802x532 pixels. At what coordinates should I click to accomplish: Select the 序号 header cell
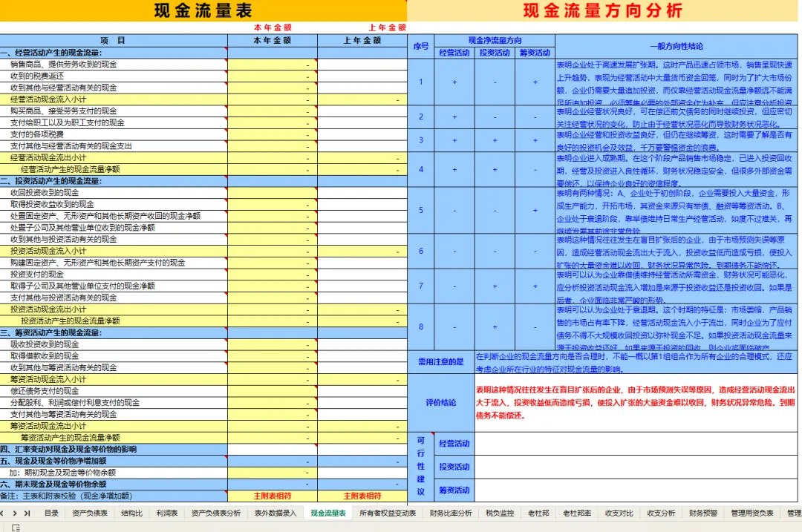pyautogui.click(x=420, y=47)
